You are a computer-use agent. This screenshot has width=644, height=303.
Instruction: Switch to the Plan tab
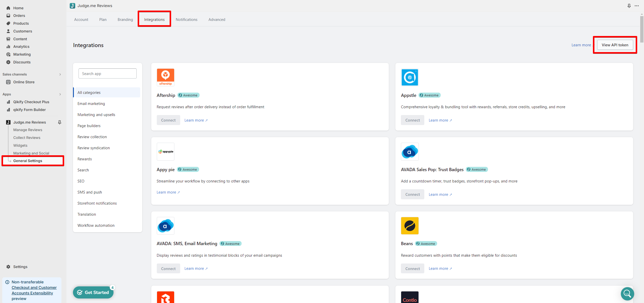[x=103, y=20]
